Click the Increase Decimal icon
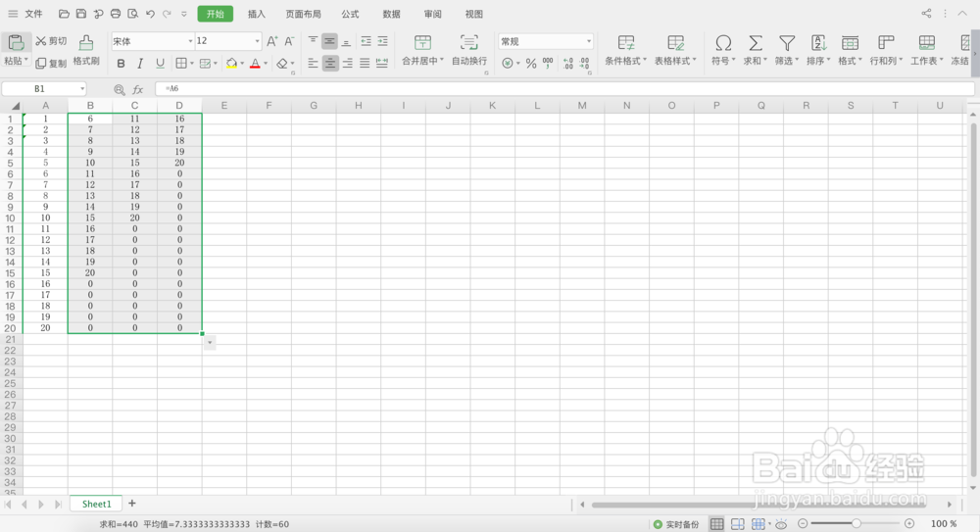This screenshot has height=532, width=980. pyautogui.click(x=568, y=63)
